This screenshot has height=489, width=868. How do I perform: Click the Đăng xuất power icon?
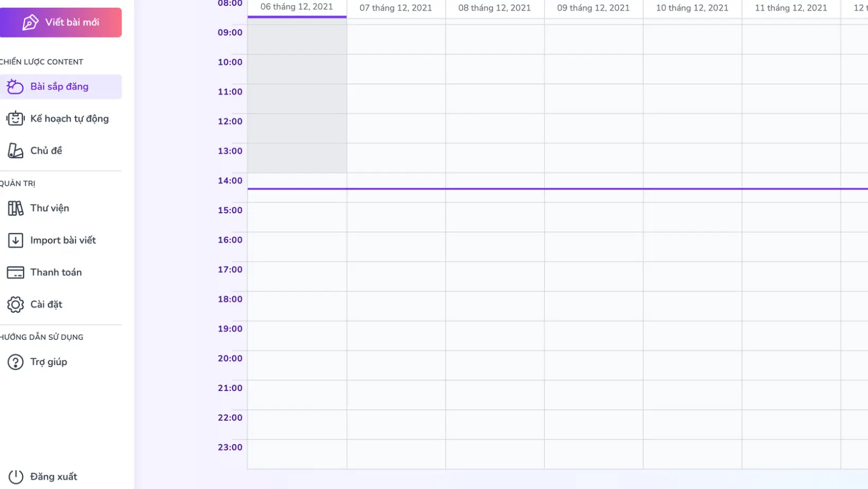[15, 477]
